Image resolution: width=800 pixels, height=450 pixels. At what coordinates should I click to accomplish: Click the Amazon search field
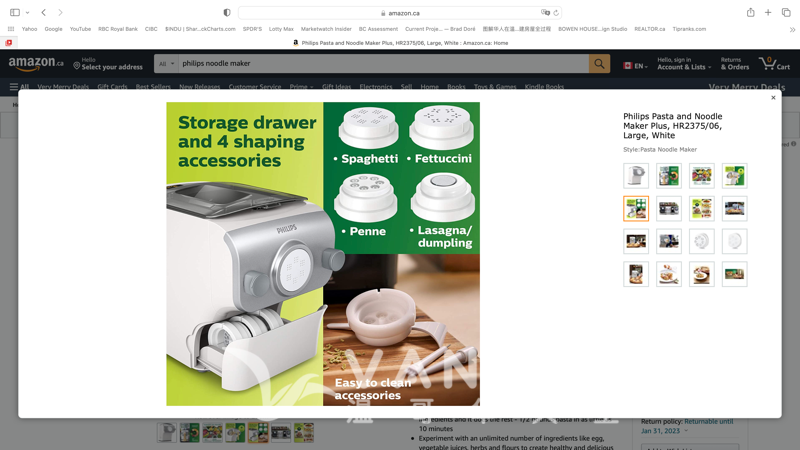coord(383,64)
